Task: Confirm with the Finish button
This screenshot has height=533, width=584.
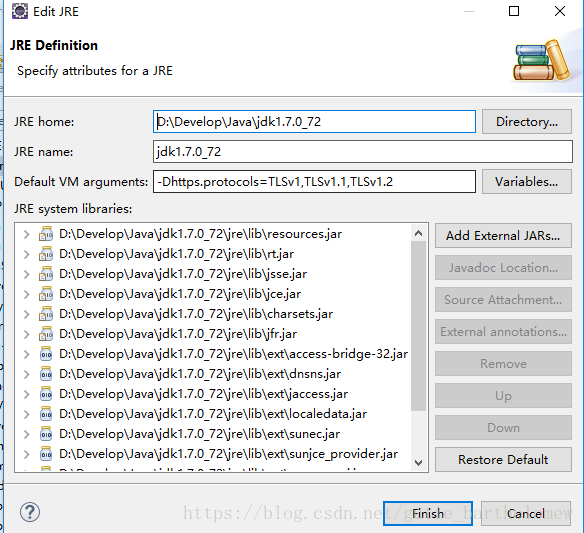Action: pyautogui.click(x=428, y=514)
